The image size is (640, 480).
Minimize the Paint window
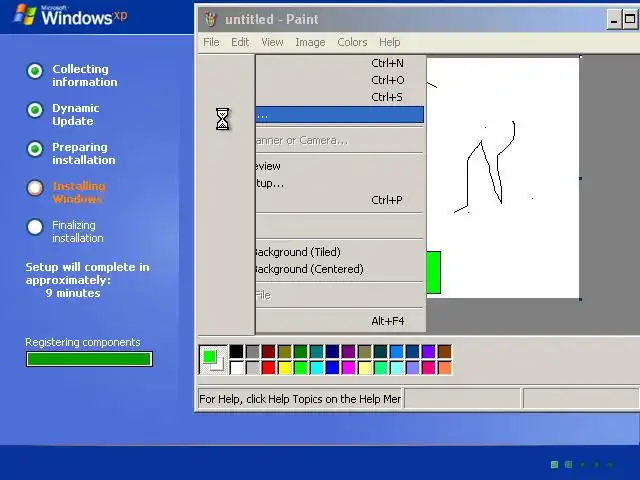click(x=613, y=20)
